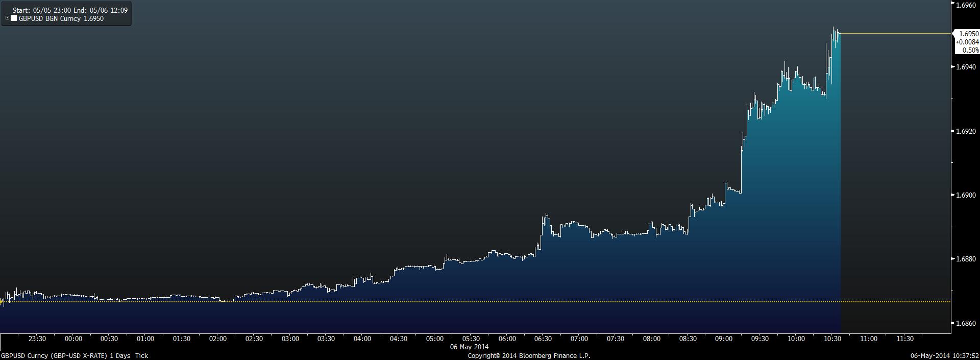Screen dimensions: 980x360
Task: Click the 23:30 time axis label
Action: click(37, 339)
